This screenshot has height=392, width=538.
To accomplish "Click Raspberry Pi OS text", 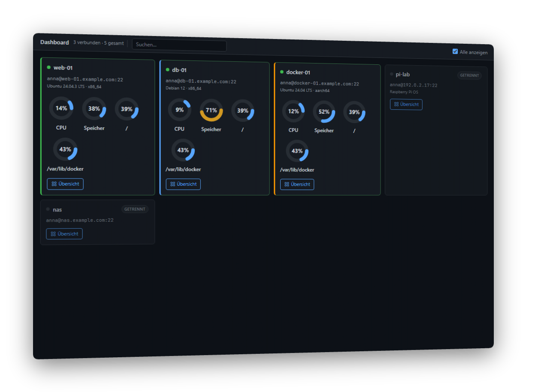I will tap(404, 92).
